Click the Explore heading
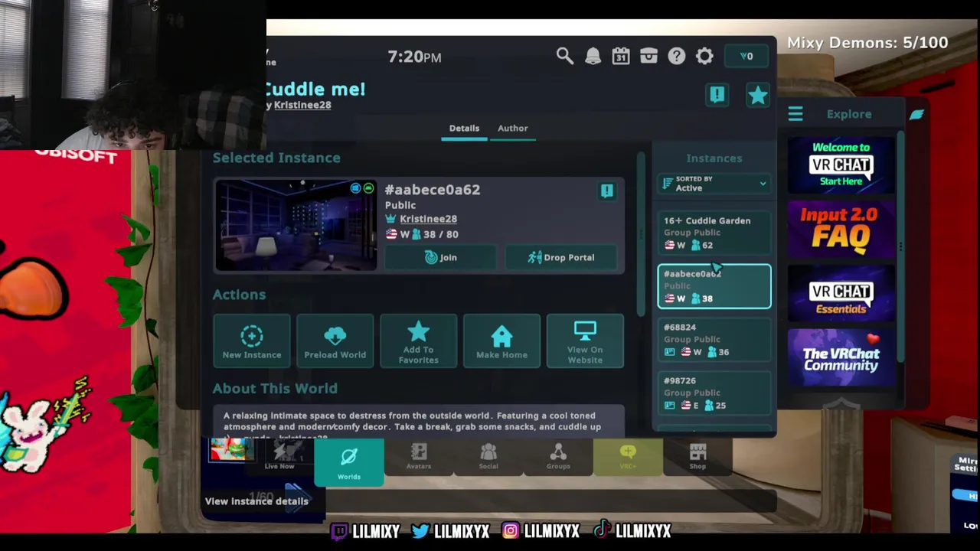980x551 pixels. coord(849,114)
